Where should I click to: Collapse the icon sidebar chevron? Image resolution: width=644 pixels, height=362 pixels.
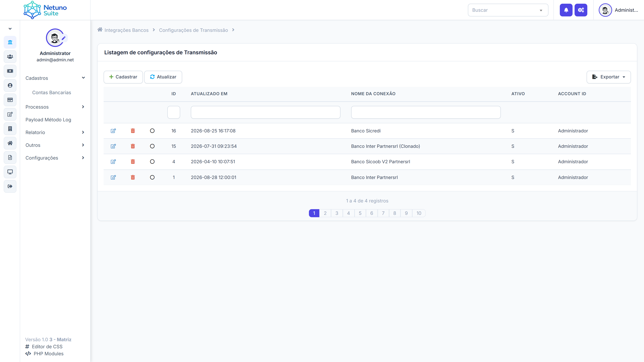[x=10, y=29]
